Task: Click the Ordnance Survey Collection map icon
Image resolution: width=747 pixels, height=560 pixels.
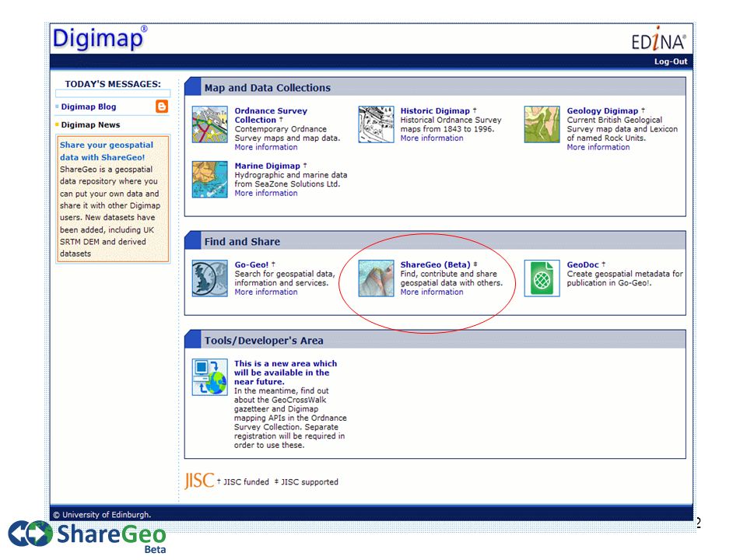Action: 209,124
